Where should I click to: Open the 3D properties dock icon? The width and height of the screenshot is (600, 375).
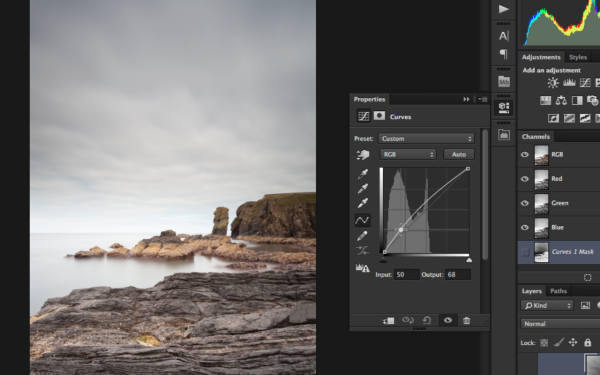[504, 108]
